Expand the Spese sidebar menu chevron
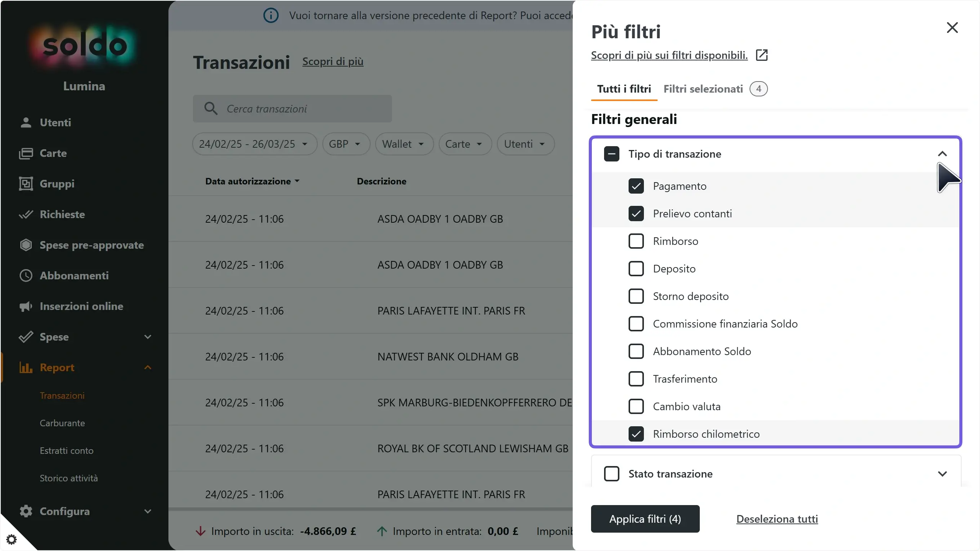 (148, 337)
